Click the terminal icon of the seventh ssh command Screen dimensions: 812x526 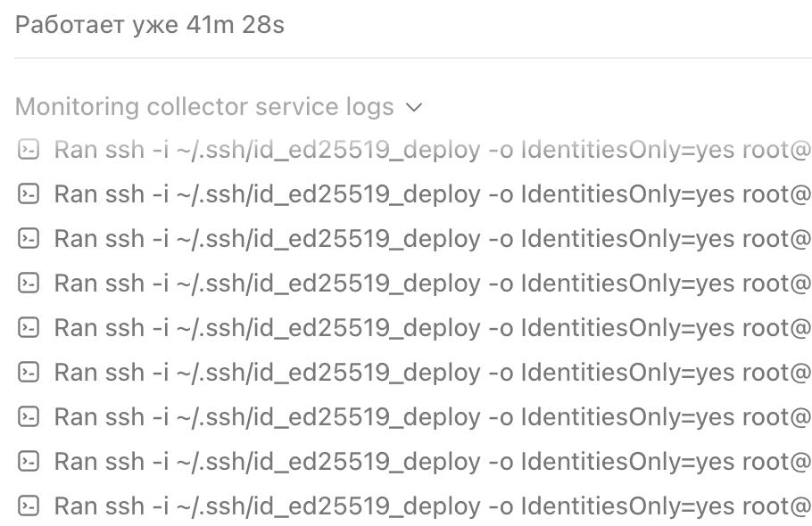click(x=29, y=416)
